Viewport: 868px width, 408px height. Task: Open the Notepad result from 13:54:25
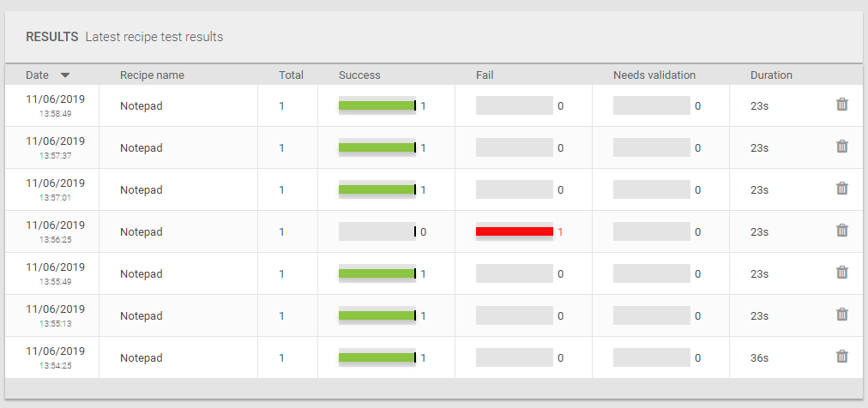[142, 357]
